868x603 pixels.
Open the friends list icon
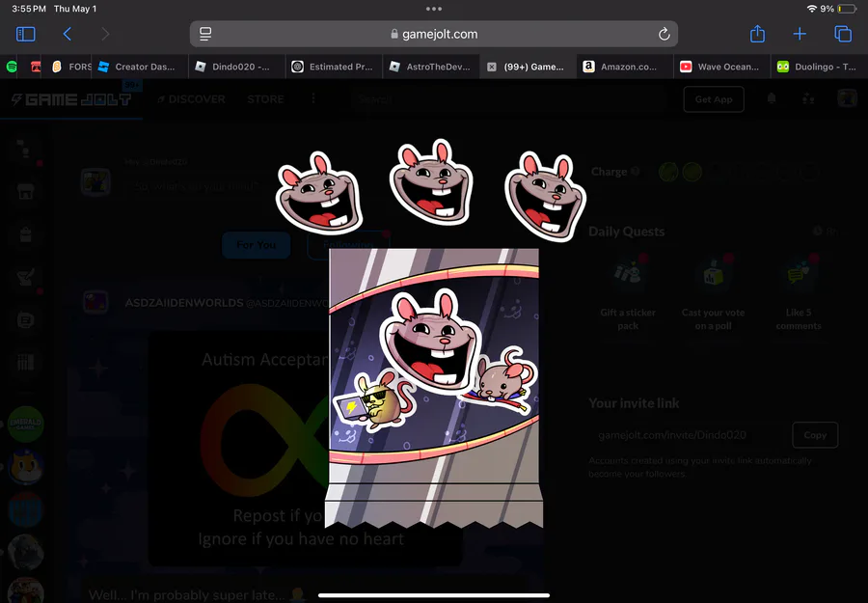(x=808, y=98)
